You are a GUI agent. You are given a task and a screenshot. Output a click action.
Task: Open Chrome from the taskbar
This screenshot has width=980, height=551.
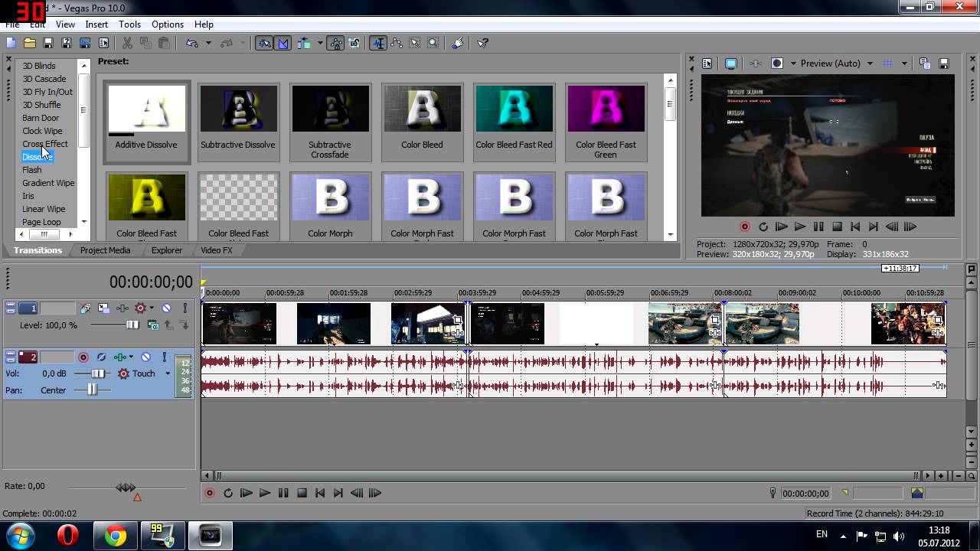click(x=116, y=536)
